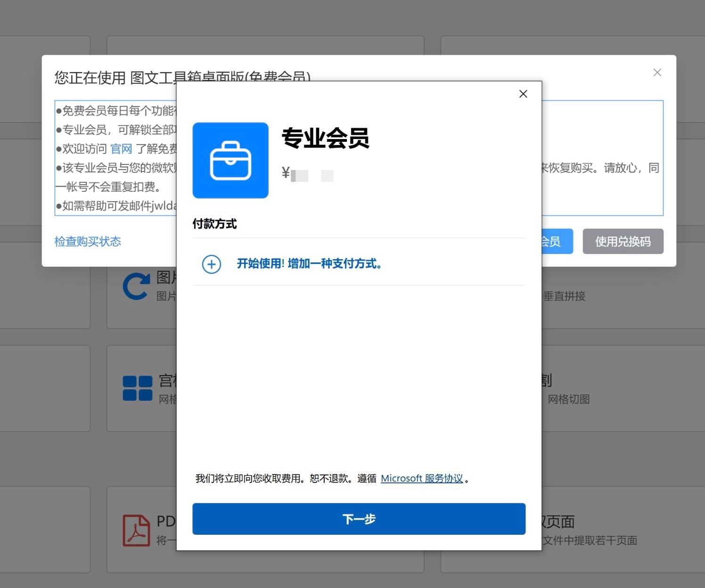Open the Microsoft 服务协议 link
The image size is (705, 588).
pyautogui.click(x=422, y=479)
